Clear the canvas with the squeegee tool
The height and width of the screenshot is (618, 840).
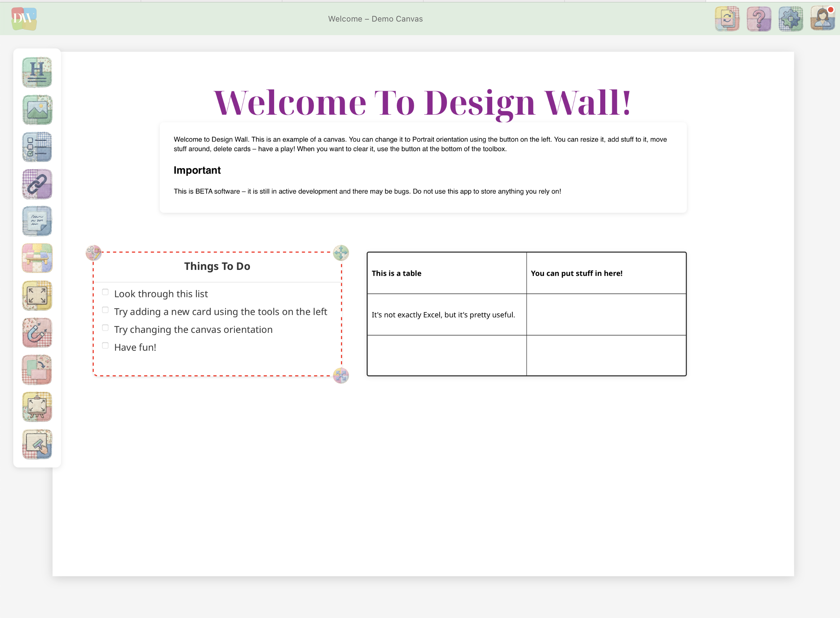[37, 444]
